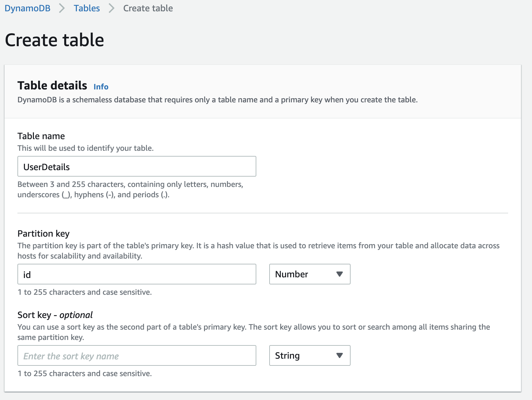Click the sort key explanation paragraph

pos(254,332)
